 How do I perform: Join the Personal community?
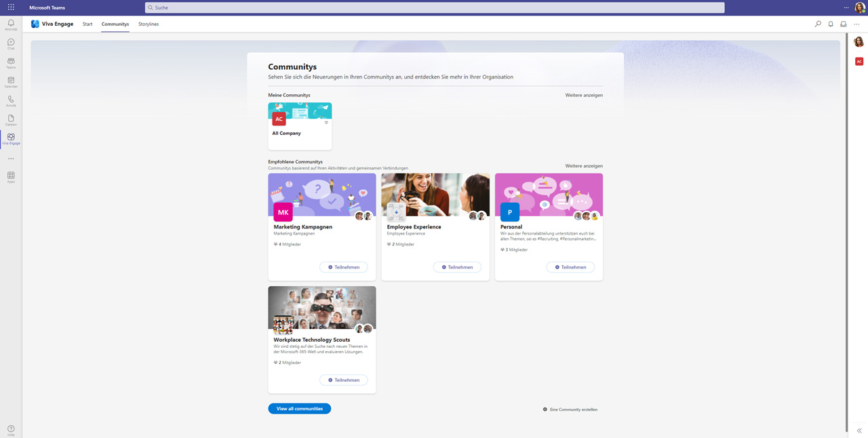pyautogui.click(x=570, y=267)
